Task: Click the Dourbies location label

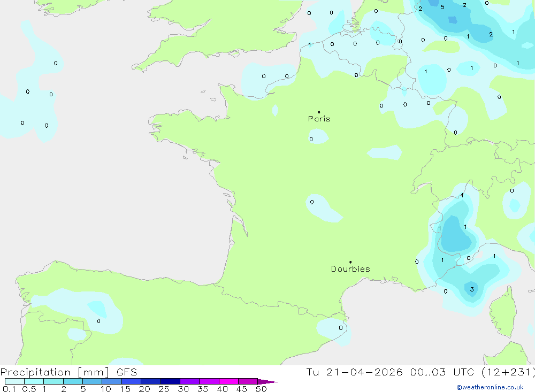Action: pos(350,269)
